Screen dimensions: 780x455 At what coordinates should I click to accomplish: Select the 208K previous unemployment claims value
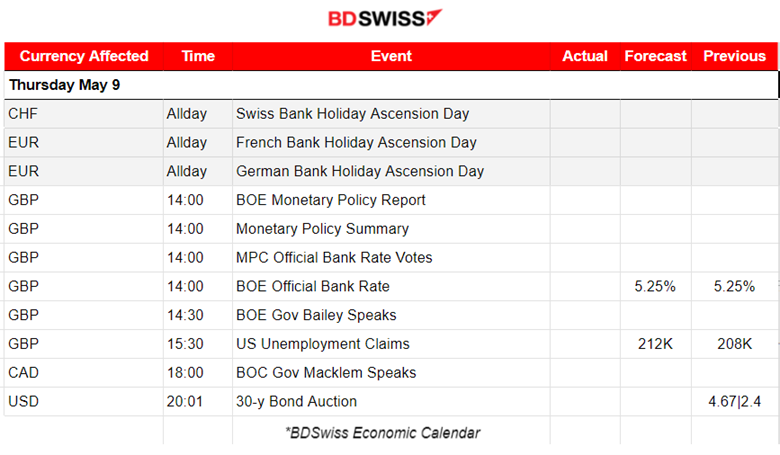(734, 344)
